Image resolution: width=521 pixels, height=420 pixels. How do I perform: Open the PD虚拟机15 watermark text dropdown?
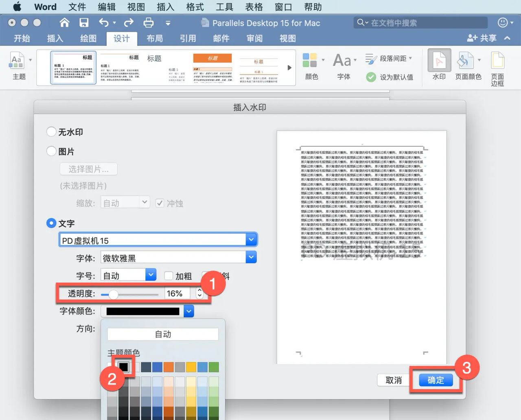[251, 239]
